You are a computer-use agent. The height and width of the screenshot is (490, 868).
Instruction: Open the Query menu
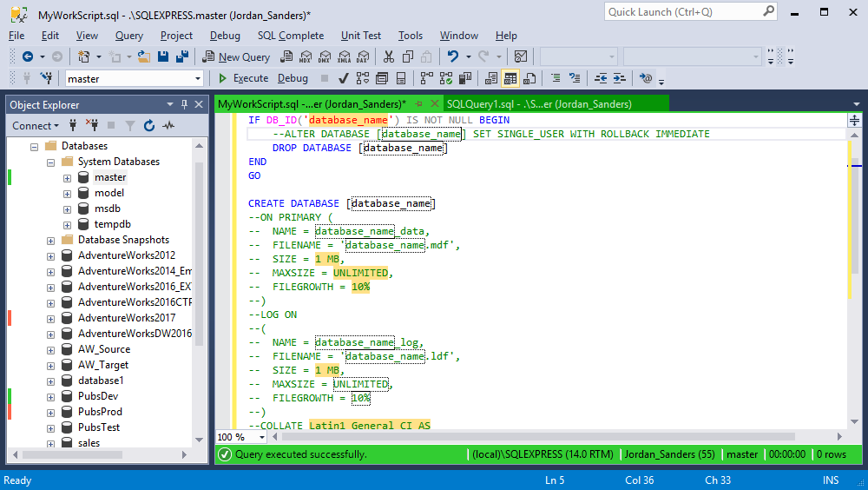tap(129, 36)
